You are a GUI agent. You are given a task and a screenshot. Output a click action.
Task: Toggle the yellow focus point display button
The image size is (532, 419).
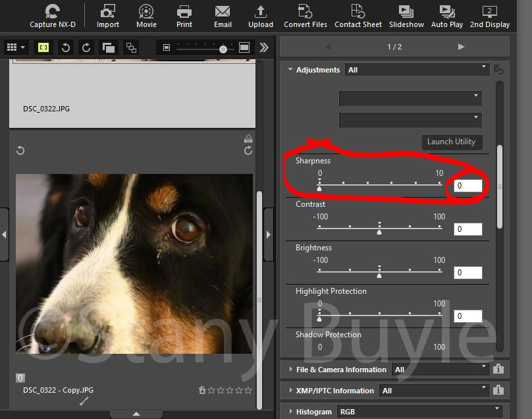(43, 47)
